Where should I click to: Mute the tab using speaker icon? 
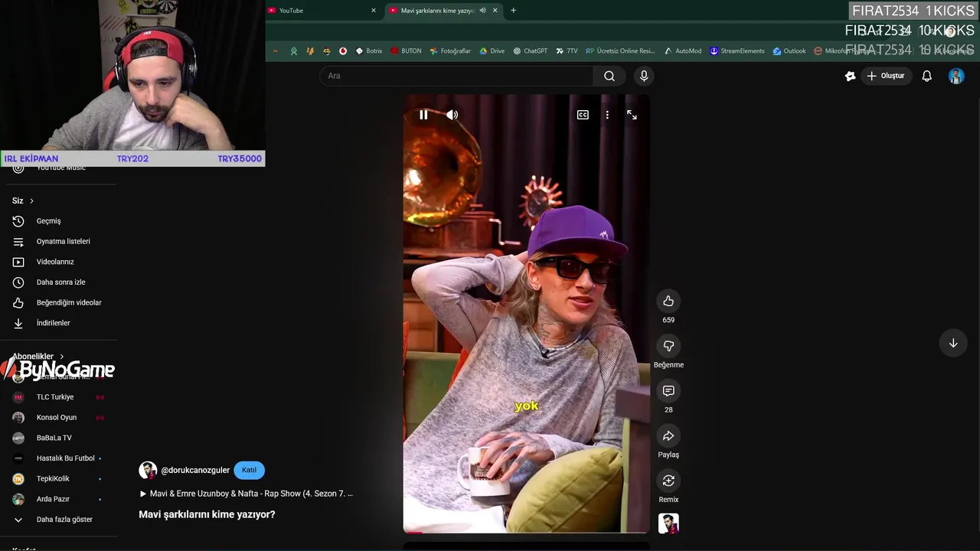482,11
